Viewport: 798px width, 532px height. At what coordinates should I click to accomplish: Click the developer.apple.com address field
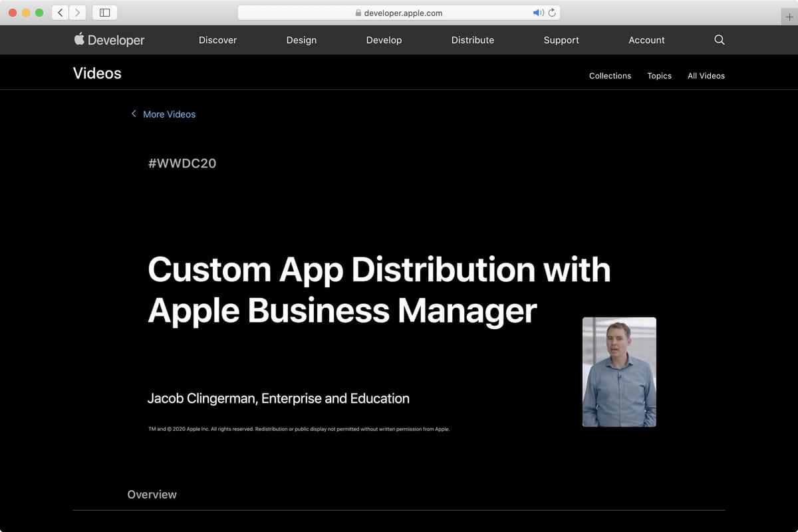tap(398, 13)
